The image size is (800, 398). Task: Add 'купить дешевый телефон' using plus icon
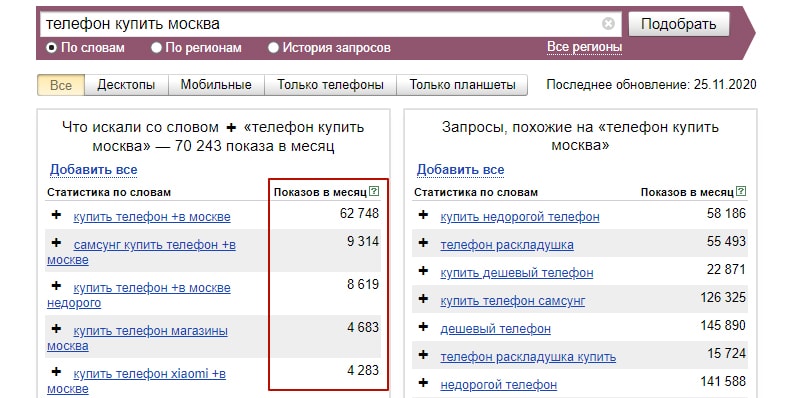coord(423,271)
